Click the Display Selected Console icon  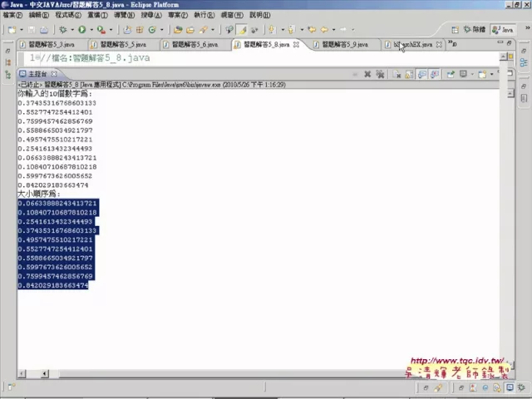[463, 74]
